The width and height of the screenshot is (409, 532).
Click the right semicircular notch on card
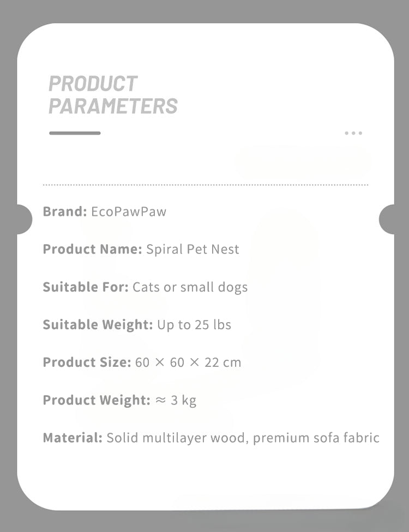386,219
